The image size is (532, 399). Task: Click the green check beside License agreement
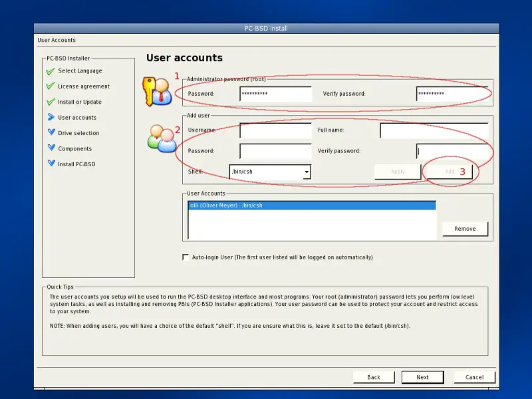point(51,86)
